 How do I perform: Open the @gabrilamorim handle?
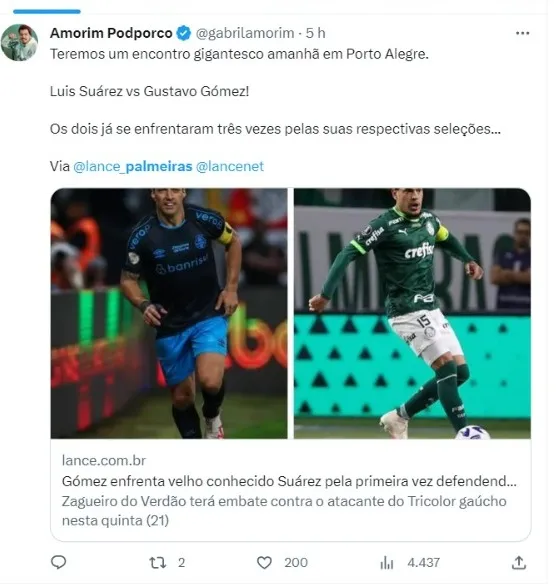[x=245, y=33]
